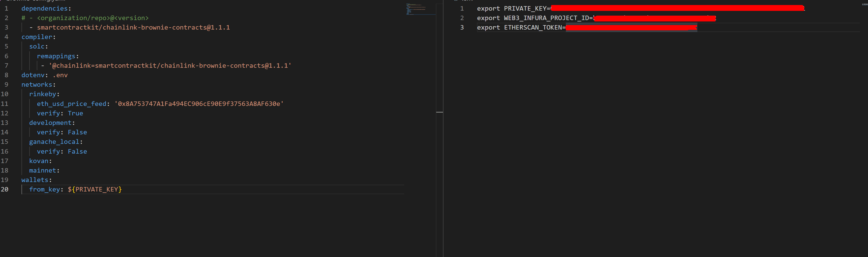Click the 'kovan:' network key
Image resolution: width=868 pixels, height=257 pixels.
coord(40,161)
